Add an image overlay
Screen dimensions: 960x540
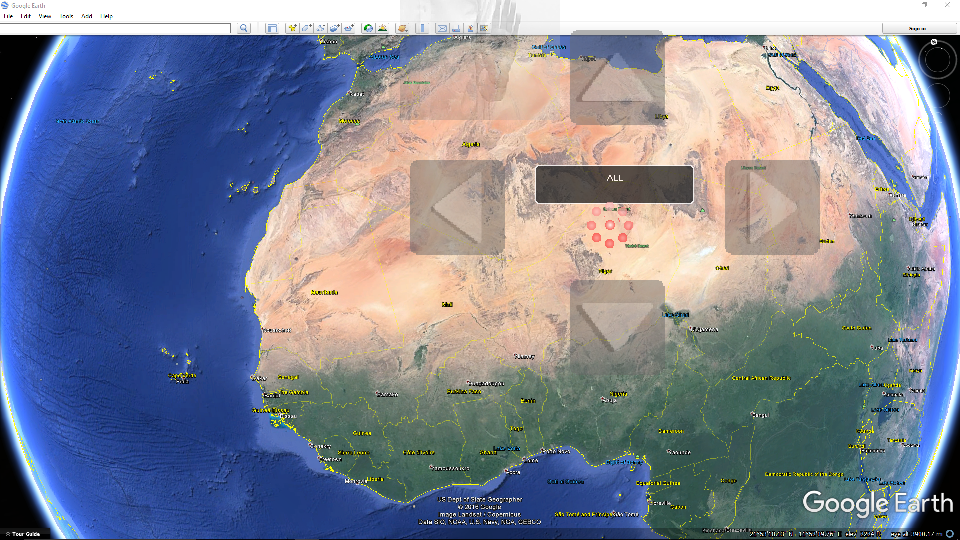tap(335, 28)
